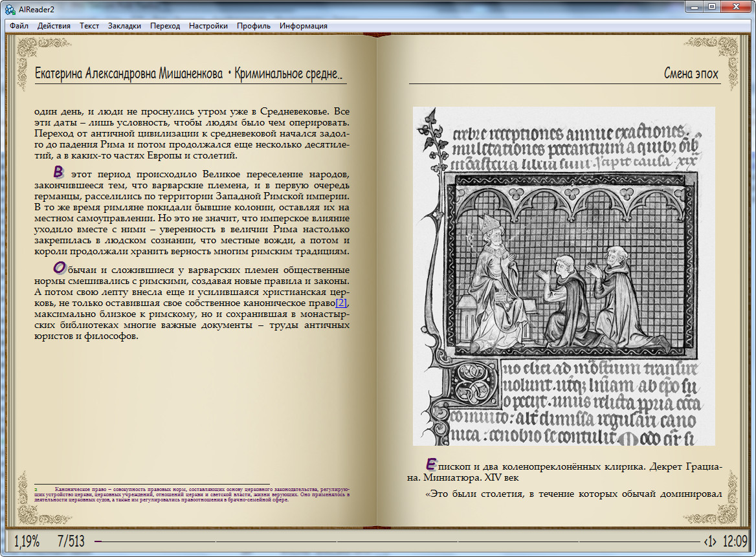Click the image caption Епископ и два коленопреклонённых клирика

(x=564, y=472)
